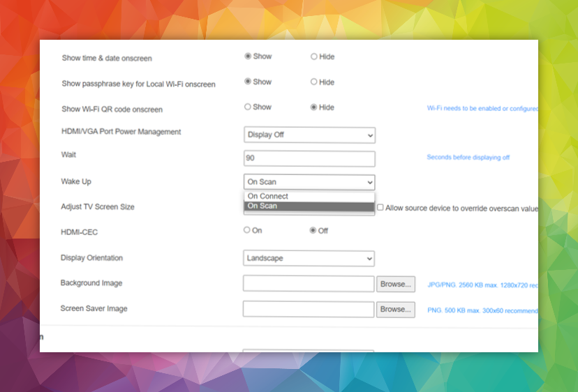Click the 'Adjust TV Screen Size' label
Screen dimensions: 578x392
[98, 206]
